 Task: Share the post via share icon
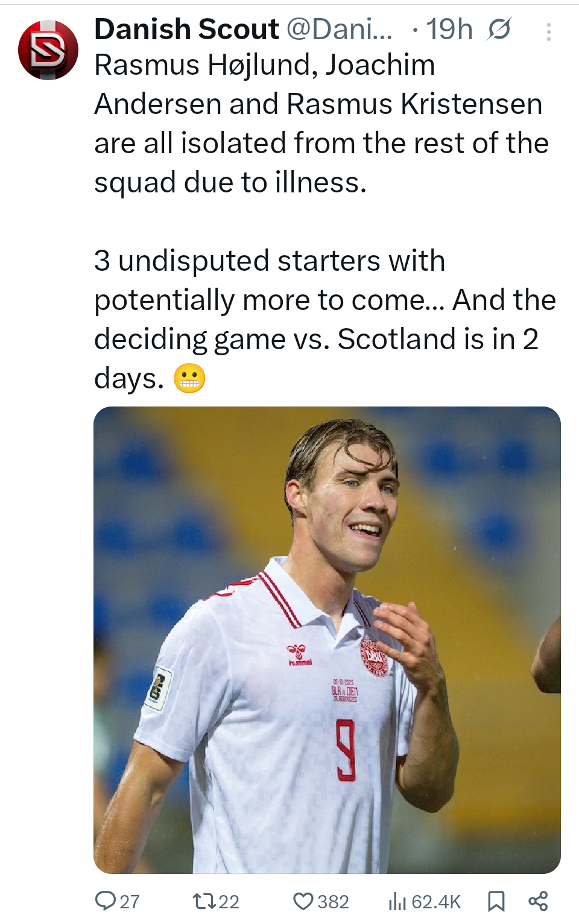[x=538, y=902]
